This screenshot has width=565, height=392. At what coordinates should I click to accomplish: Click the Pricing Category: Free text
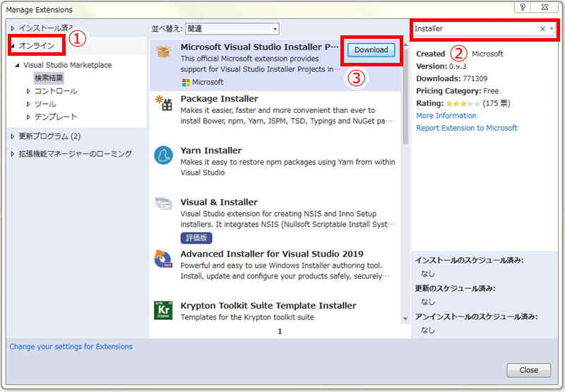coord(457,91)
